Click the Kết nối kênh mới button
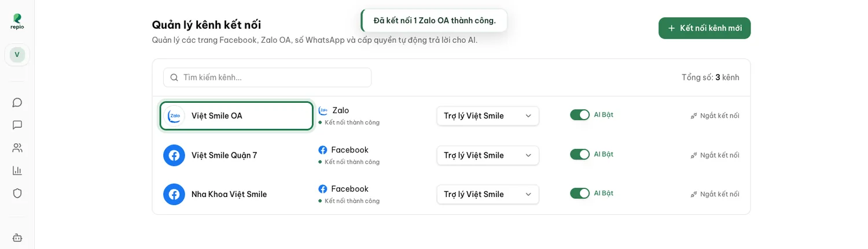868x249 pixels. click(x=704, y=28)
